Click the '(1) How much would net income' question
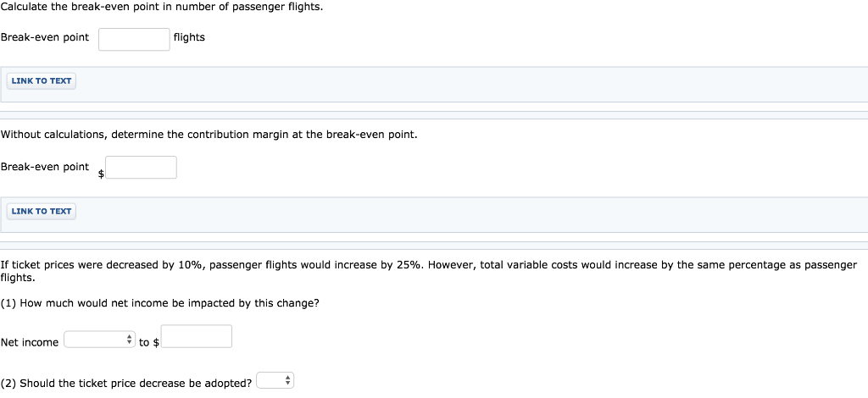This screenshot has height=398, width=868. 159,303
